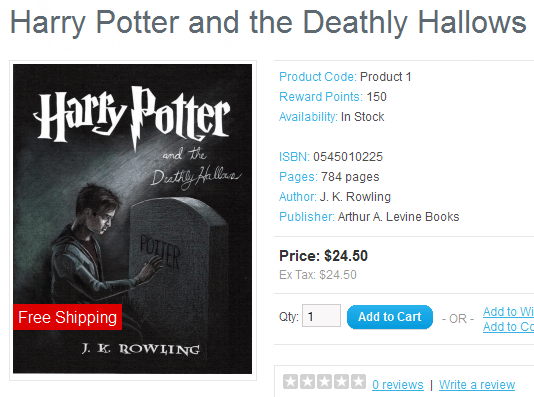
Task: Click the red Free Shipping badge
Action: (x=67, y=317)
